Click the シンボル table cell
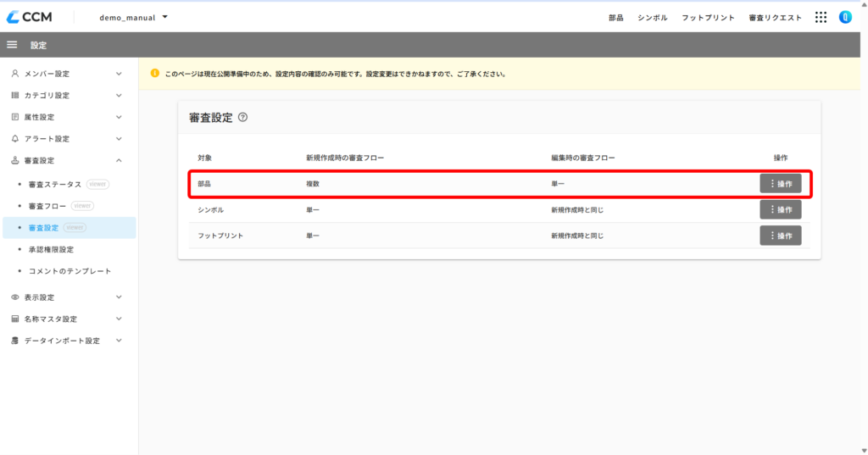Screen dimensions: 868x455 210,210
